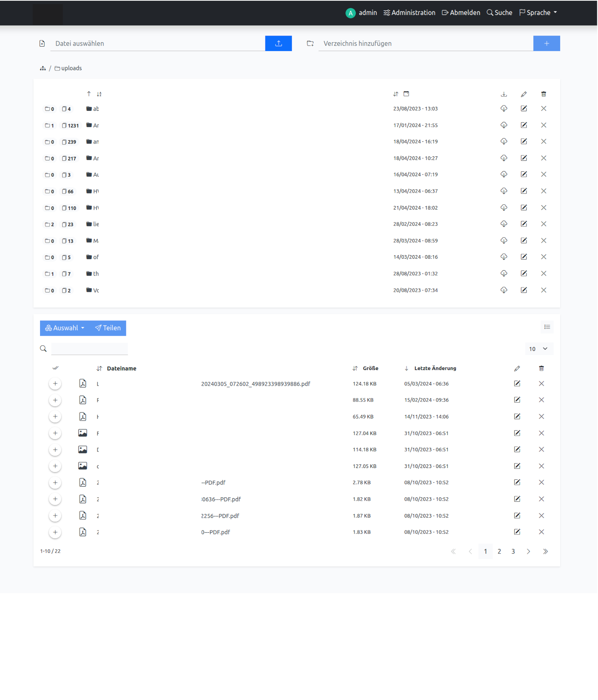Click the blue add directory plus button

tap(546, 43)
